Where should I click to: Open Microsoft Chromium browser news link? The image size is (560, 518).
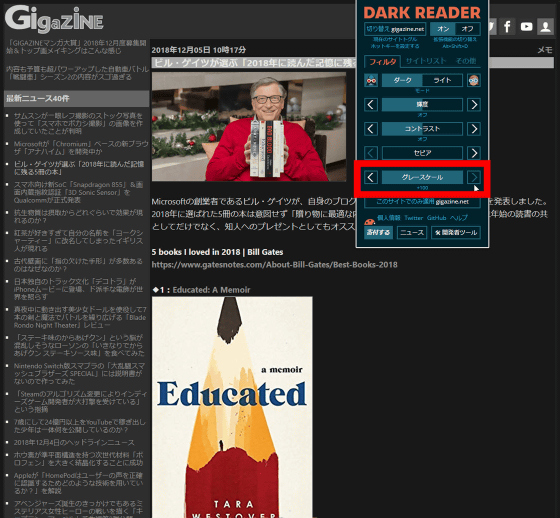click(81, 148)
